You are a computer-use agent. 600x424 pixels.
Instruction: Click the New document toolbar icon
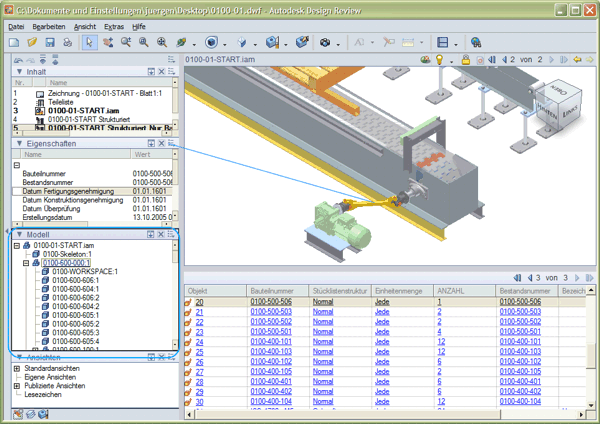pos(14,42)
